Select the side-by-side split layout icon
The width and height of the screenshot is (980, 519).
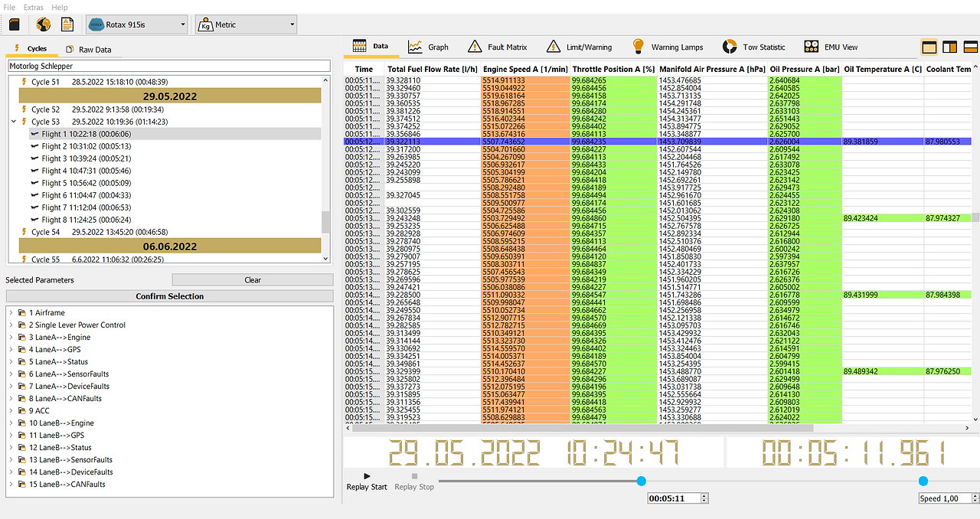click(950, 47)
